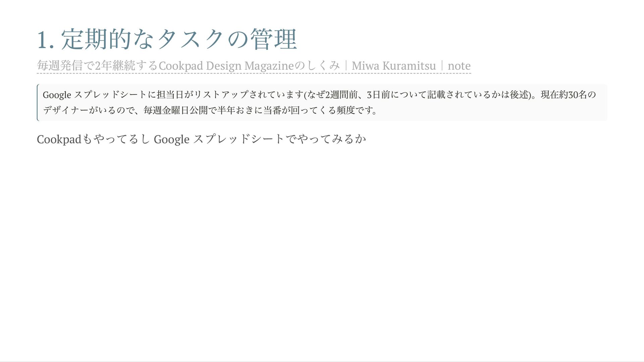
Task: Click '現在約30名の' at the quote's end
Action: pos(568,95)
